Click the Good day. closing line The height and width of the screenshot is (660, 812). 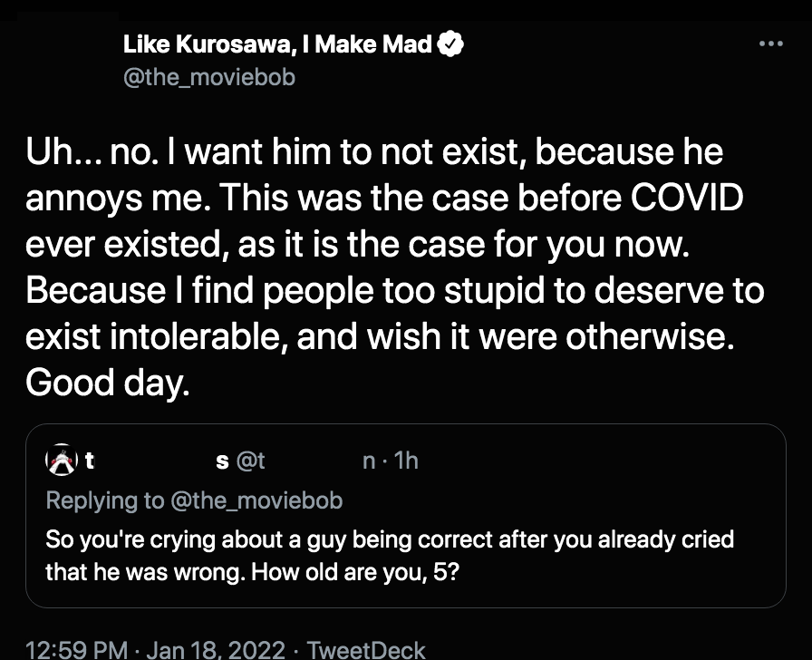[108, 383]
